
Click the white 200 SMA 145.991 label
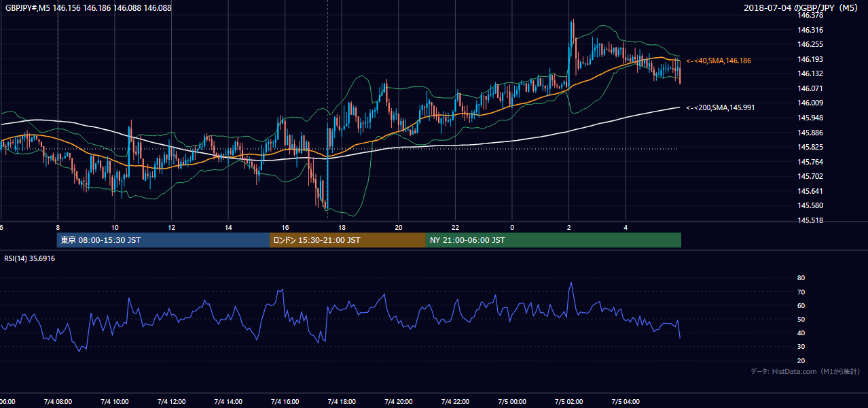720,107
